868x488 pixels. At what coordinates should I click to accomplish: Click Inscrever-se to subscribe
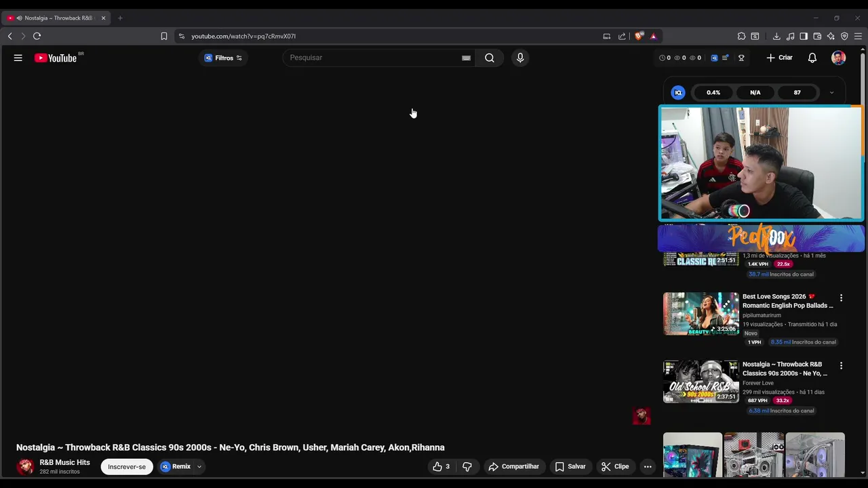pos(127,467)
